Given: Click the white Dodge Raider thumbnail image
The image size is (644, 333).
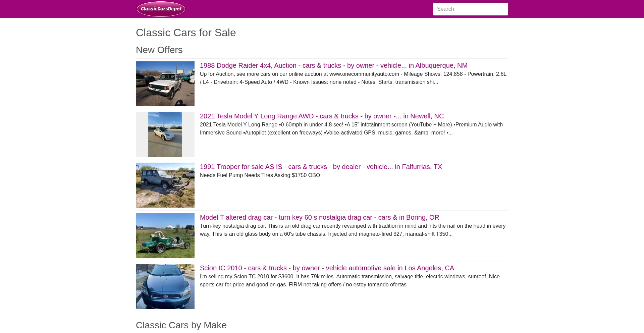Looking at the screenshot, I should 165,84.
